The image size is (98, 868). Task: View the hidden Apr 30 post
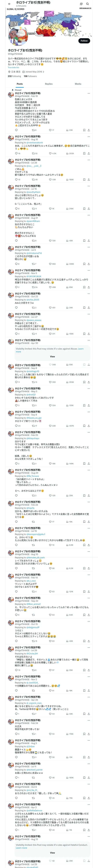pyautogui.click(x=52, y=356)
